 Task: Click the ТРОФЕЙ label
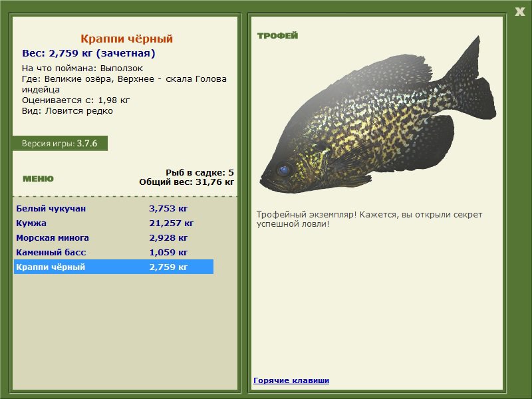277,36
